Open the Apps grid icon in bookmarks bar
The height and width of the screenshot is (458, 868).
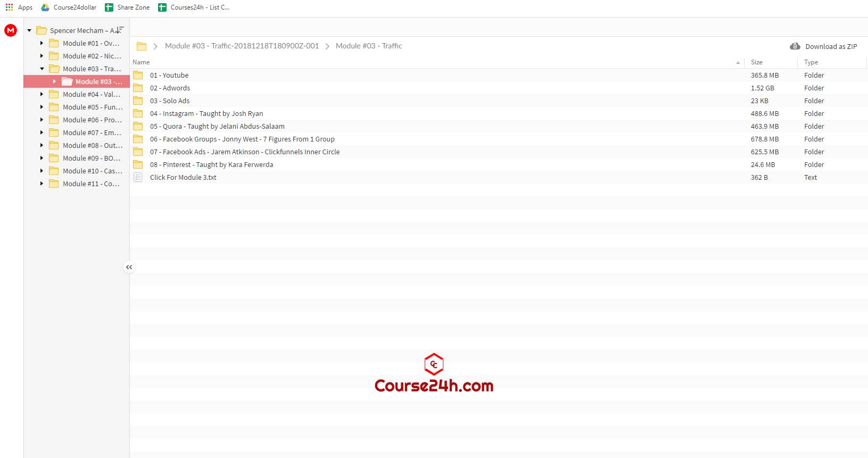(x=9, y=7)
